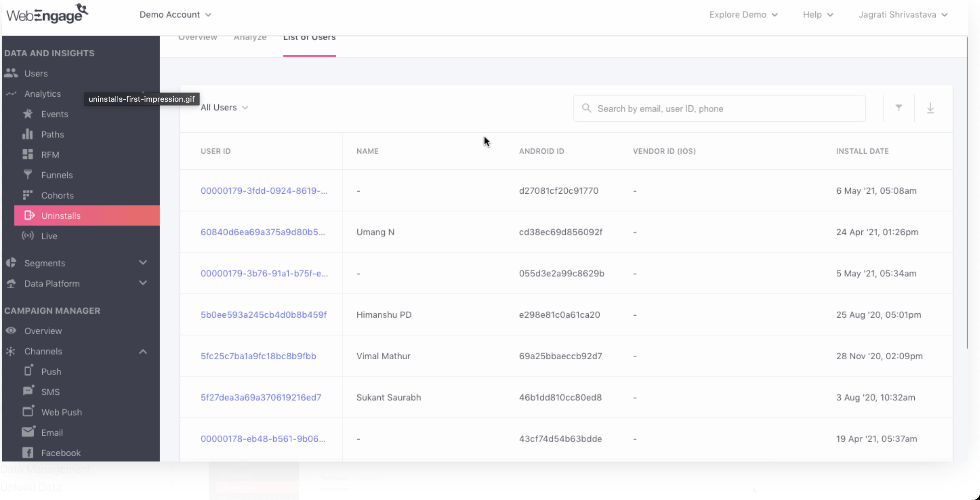Image resolution: width=980 pixels, height=500 pixels.
Task: Open user link 5fc25c7ba1a9fc18bc8b9fbb
Action: (x=258, y=356)
